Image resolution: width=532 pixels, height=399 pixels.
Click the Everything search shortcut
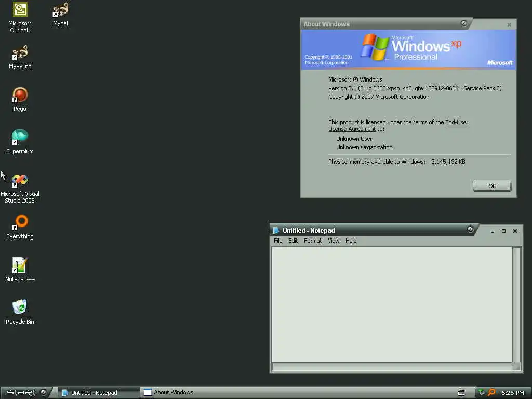click(x=20, y=227)
